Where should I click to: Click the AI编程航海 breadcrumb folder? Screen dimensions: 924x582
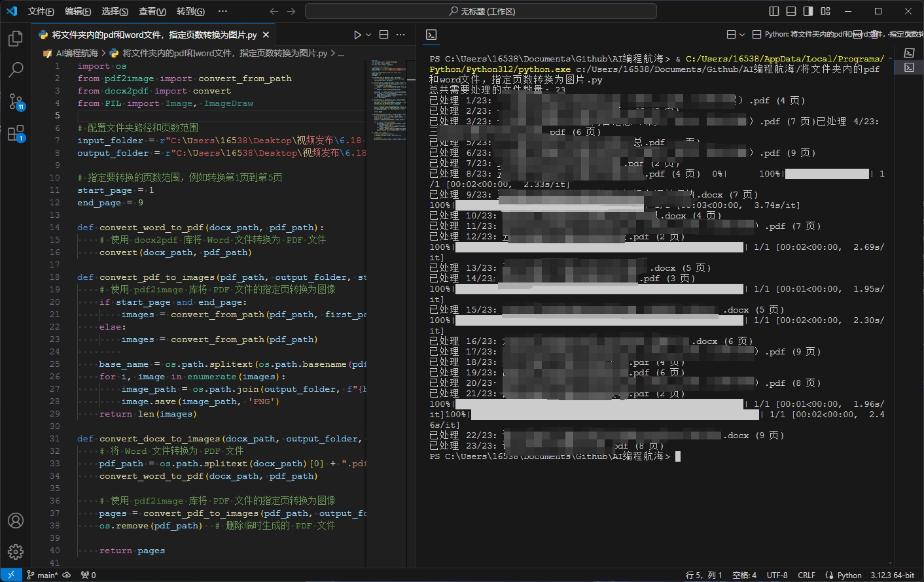77,54
